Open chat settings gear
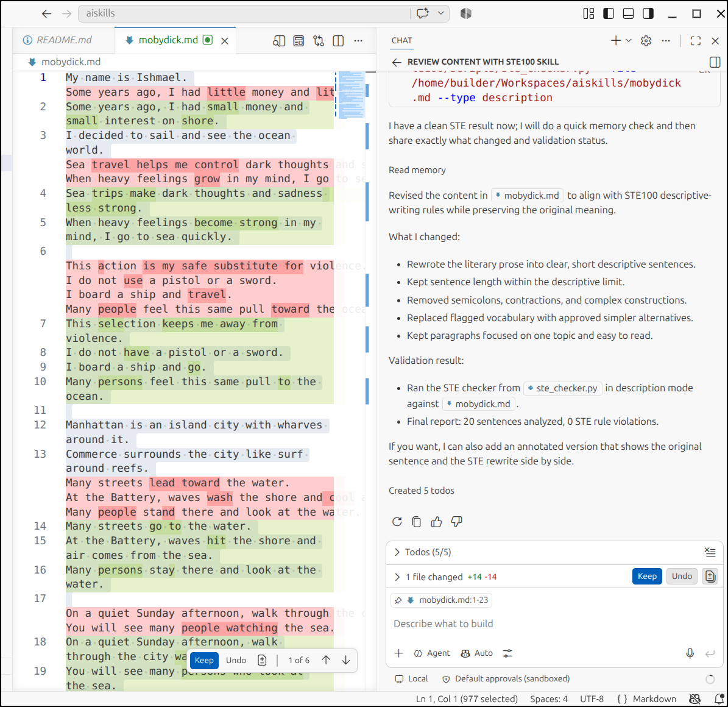This screenshot has width=728, height=707. coord(646,41)
